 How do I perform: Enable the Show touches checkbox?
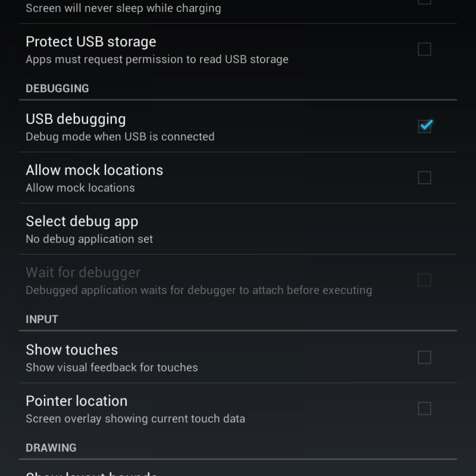[x=424, y=357]
